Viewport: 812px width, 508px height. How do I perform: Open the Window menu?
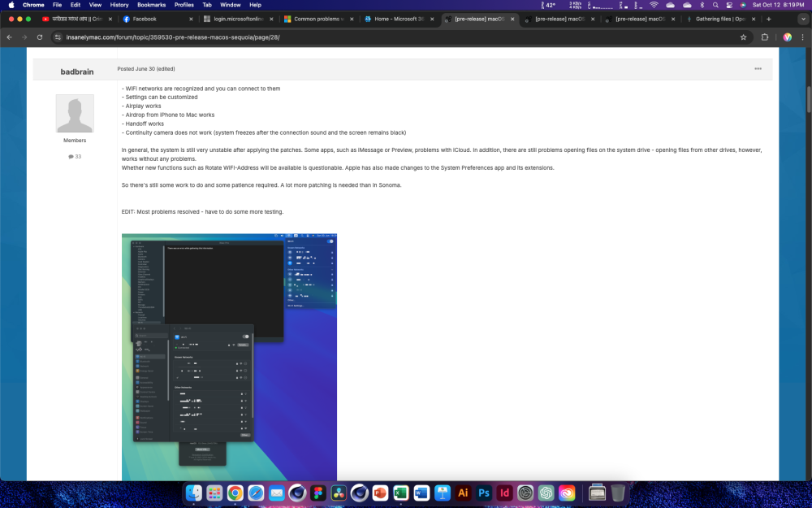coord(231,5)
